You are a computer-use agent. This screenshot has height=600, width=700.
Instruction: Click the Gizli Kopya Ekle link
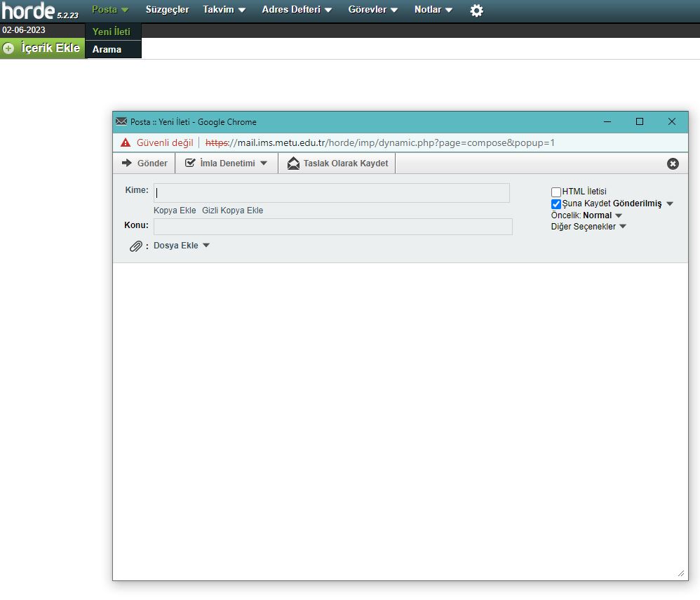(x=232, y=211)
